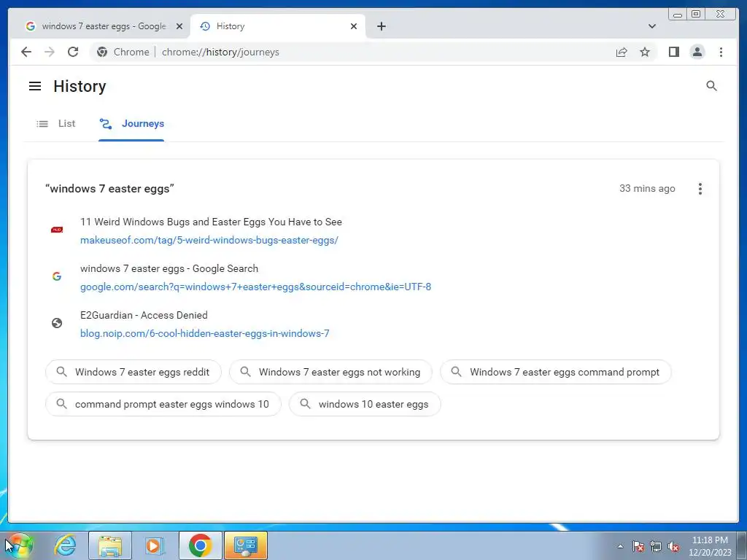This screenshot has width=747, height=560.
Task: Open the google.com/search URL link
Action: (255, 287)
